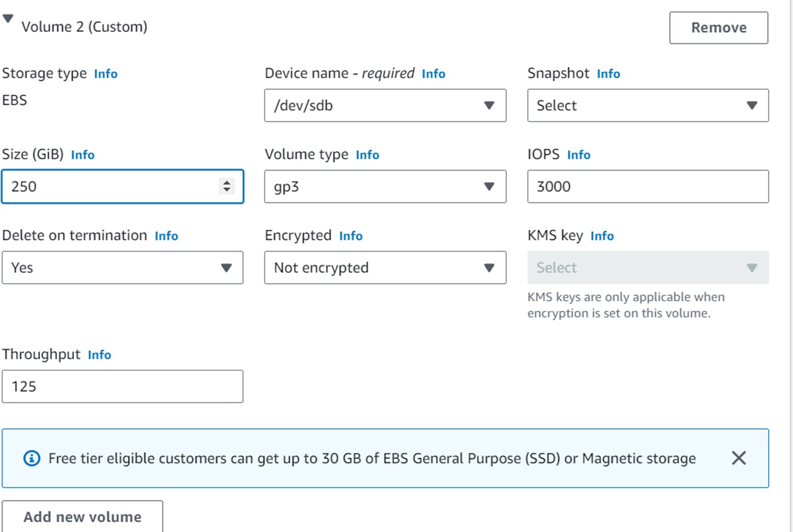
Task: Click the info icon in free tier banner
Action: pyautogui.click(x=32, y=458)
